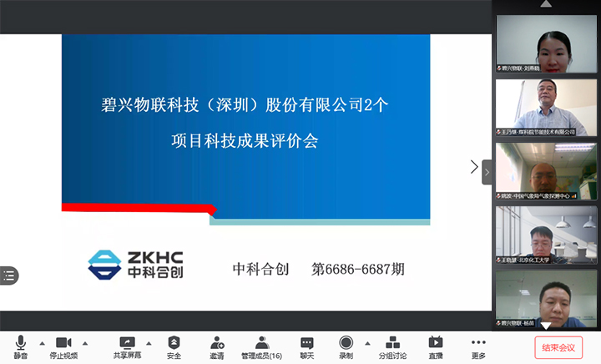The image size is (601, 364).
Task: Select video tile of 碧兴物联-杨品
Action: [x=546, y=299]
